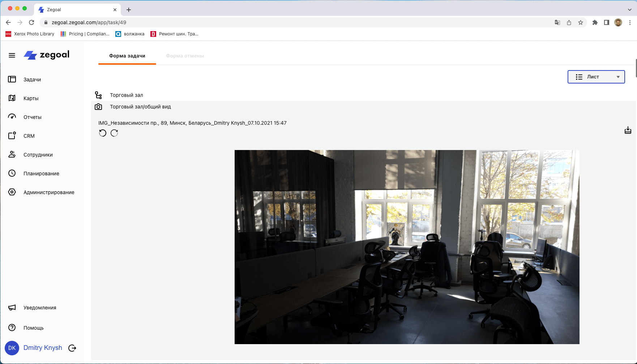Image resolution: width=637 pixels, height=364 pixels.
Task: Open Сотрудники employees page
Action: tap(38, 155)
